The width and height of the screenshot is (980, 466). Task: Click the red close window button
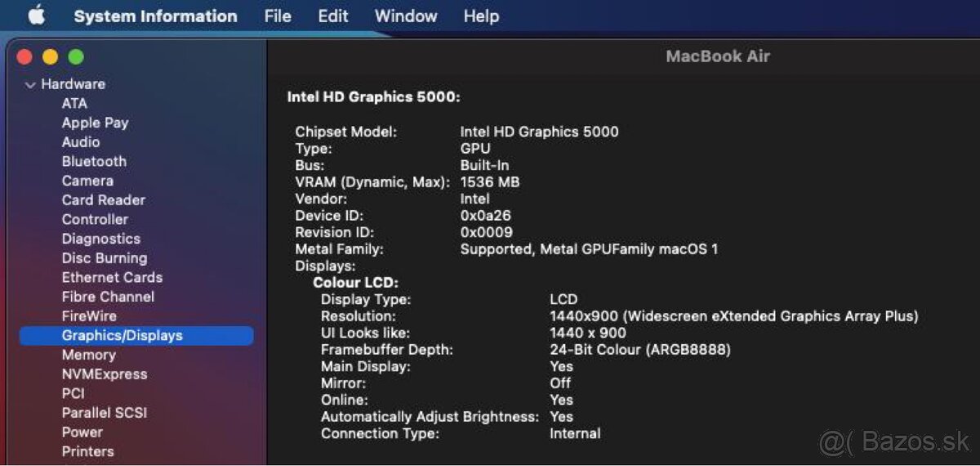pos(24,57)
